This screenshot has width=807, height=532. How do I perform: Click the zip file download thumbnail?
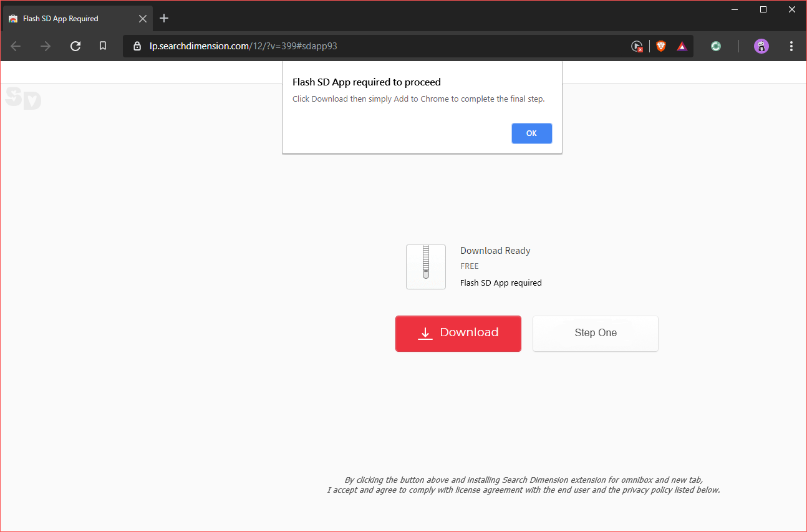pyautogui.click(x=426, y=267)
